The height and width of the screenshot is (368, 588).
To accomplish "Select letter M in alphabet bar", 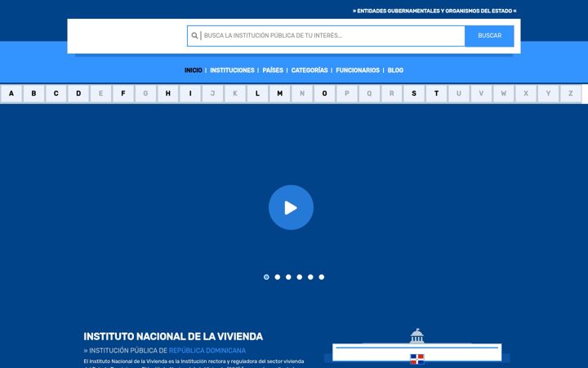I will 280,93.
